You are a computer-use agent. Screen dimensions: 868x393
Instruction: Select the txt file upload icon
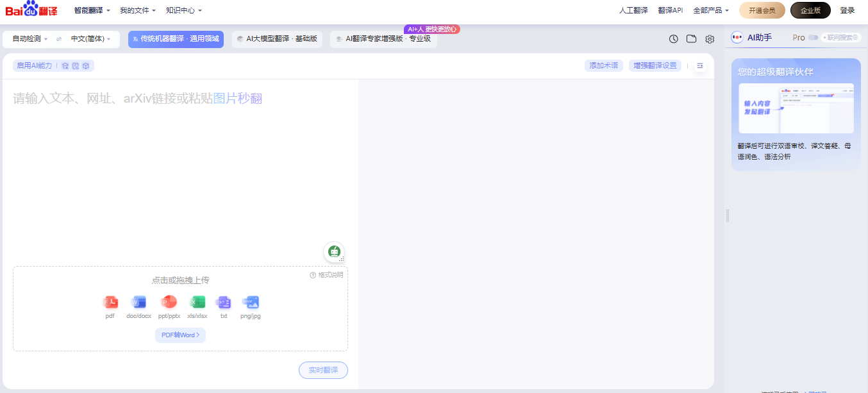(x=223, y=303)
